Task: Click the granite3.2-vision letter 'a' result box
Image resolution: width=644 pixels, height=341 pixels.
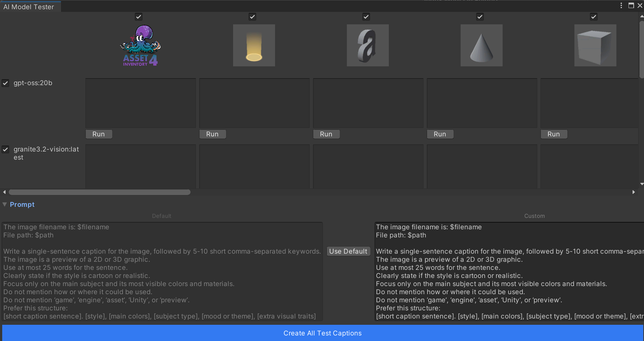Action: (368, 167)
